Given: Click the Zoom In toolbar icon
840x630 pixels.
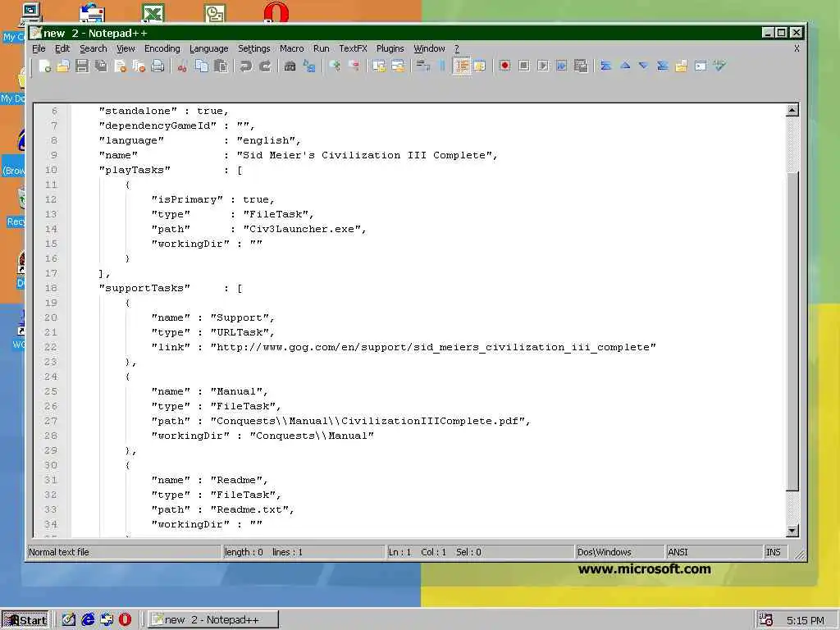Looking at the screenshot, I should (x=335, y=66).
